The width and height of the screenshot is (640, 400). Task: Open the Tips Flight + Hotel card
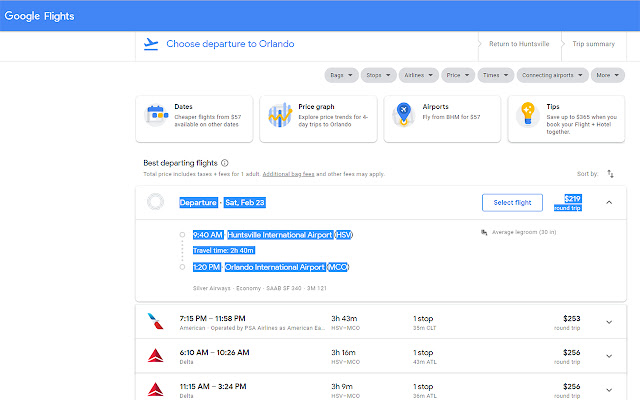point(566,119)
